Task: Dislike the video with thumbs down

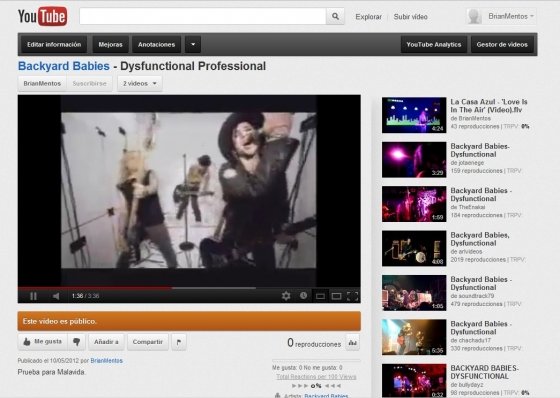Action: (x=76, y=342)
